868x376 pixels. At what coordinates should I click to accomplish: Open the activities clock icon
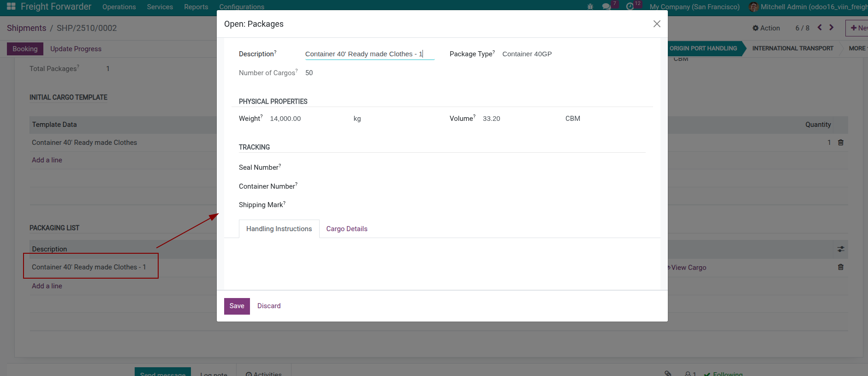[630, 7]
